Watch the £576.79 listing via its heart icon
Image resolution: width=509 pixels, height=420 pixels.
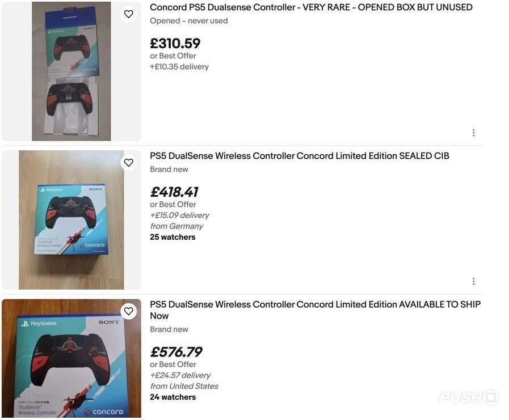[129, 311]
